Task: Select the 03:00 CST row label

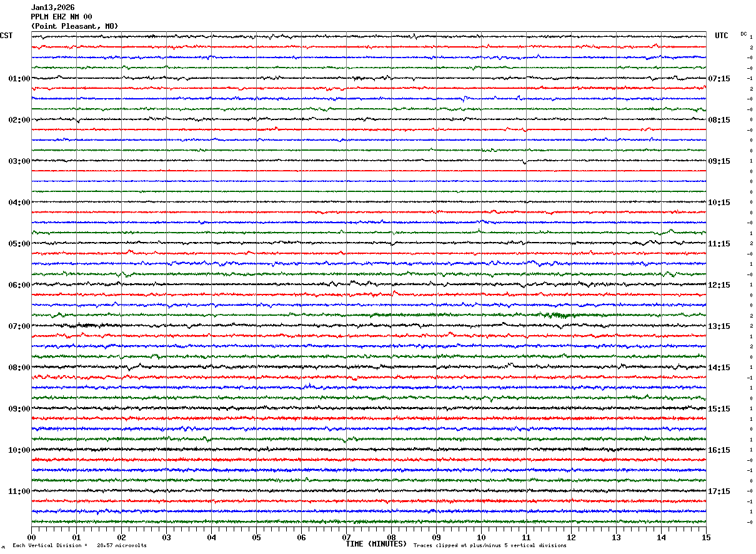Action: point(19,161)
